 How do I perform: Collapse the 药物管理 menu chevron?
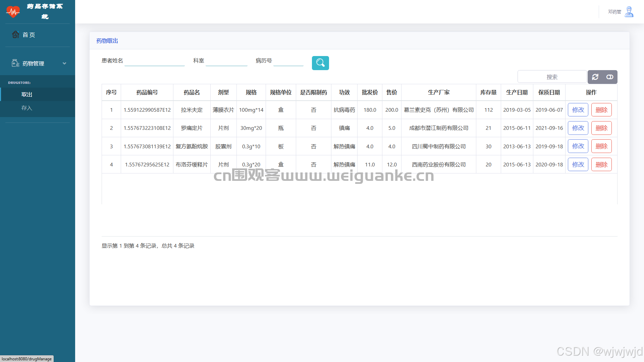coord(64,63)
